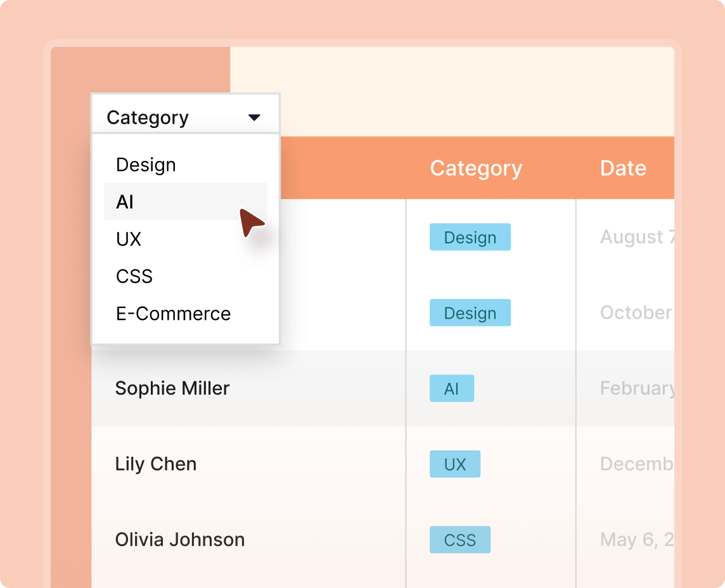Click the CSS tag in Olivia Johnson's row

click(459, 540)
